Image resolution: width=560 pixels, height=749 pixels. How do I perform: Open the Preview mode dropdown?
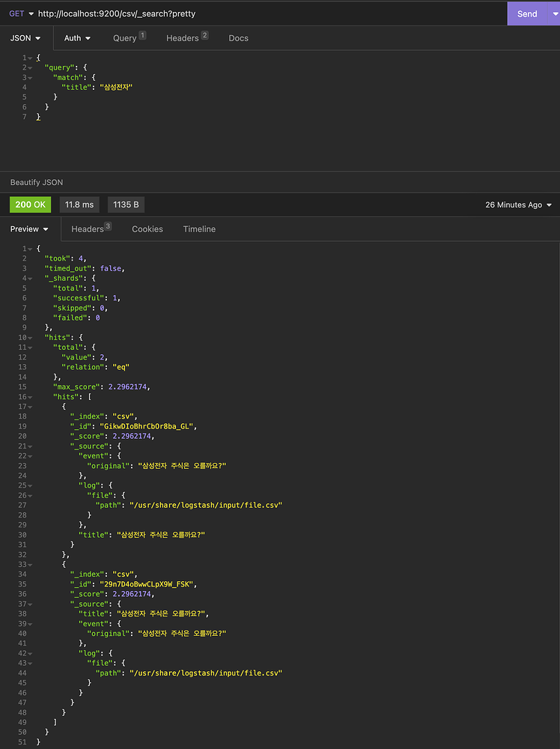[30, 229]
